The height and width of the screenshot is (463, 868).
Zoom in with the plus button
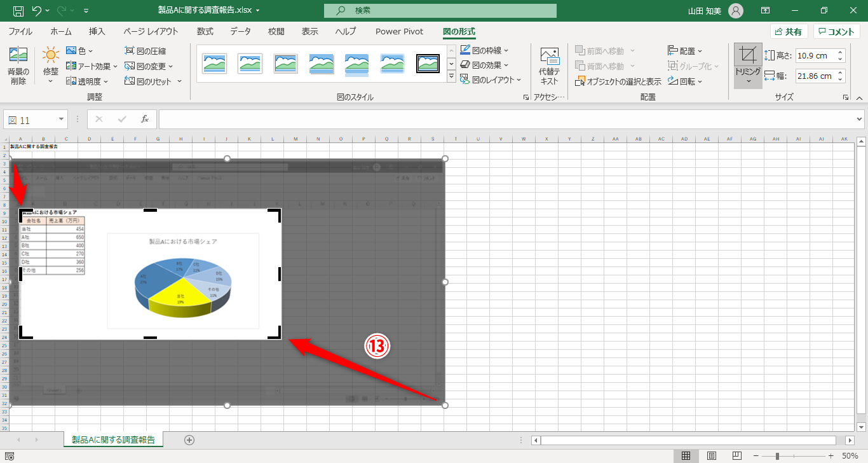[831, 456]
